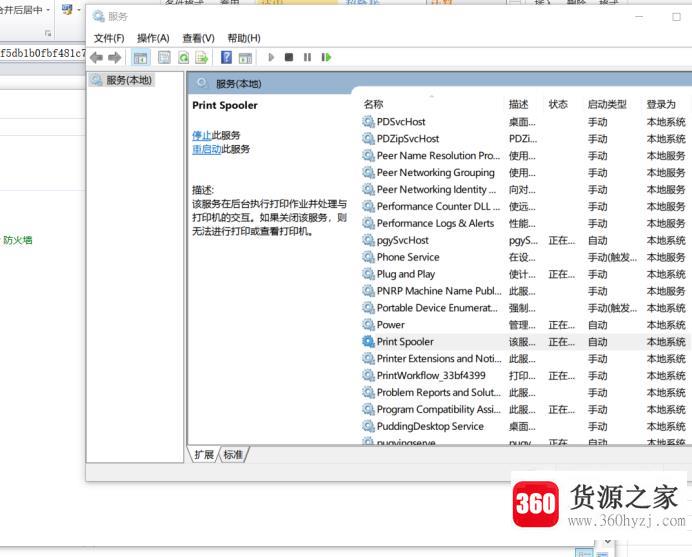Viewport: 692px width, 557px height.
Task: Click the Start Service play icon
Action: point(271,57)
